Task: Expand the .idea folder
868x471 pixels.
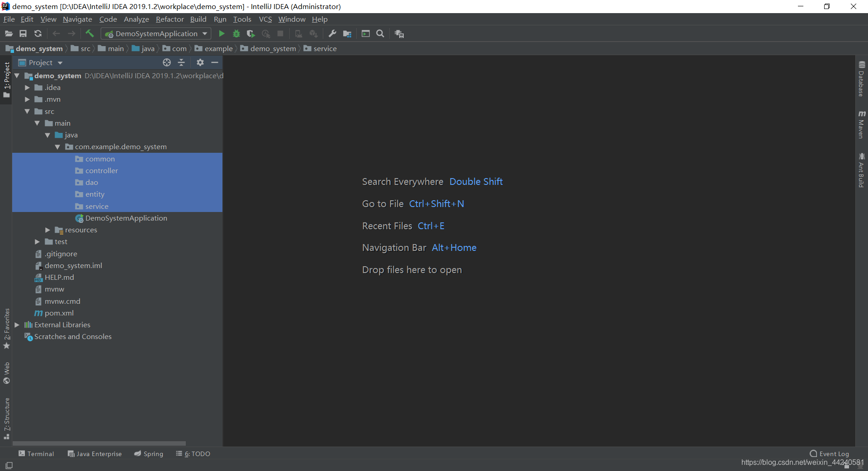Action: pyautogui.click(x=27, y=87)
